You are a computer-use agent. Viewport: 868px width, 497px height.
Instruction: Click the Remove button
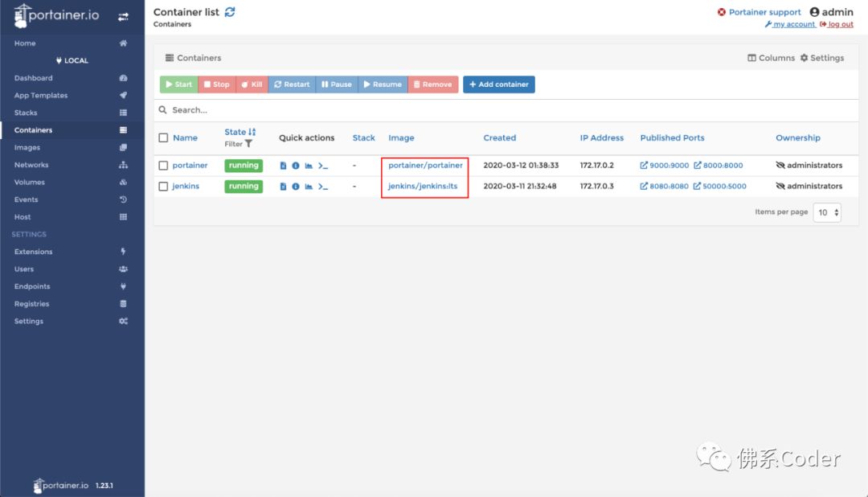click(433, 84)
